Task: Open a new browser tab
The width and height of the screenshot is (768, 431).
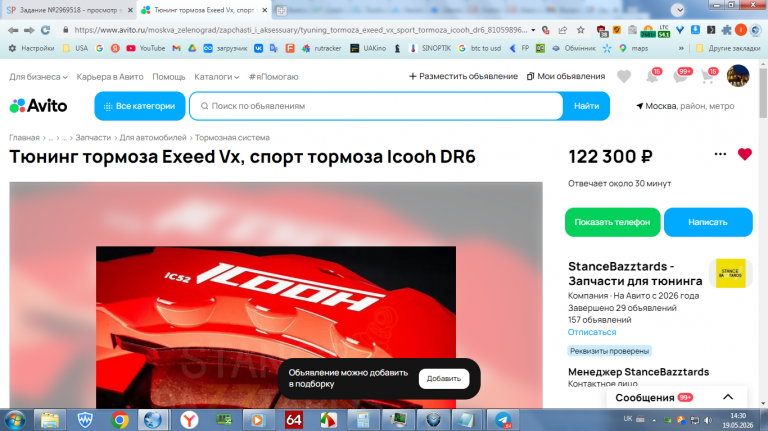Action: coord(281,10)
